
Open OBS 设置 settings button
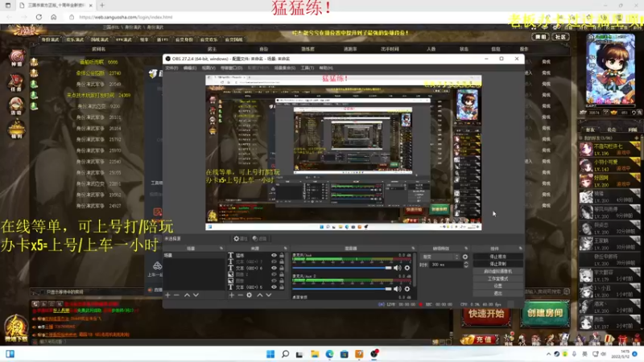coord(497,286)
